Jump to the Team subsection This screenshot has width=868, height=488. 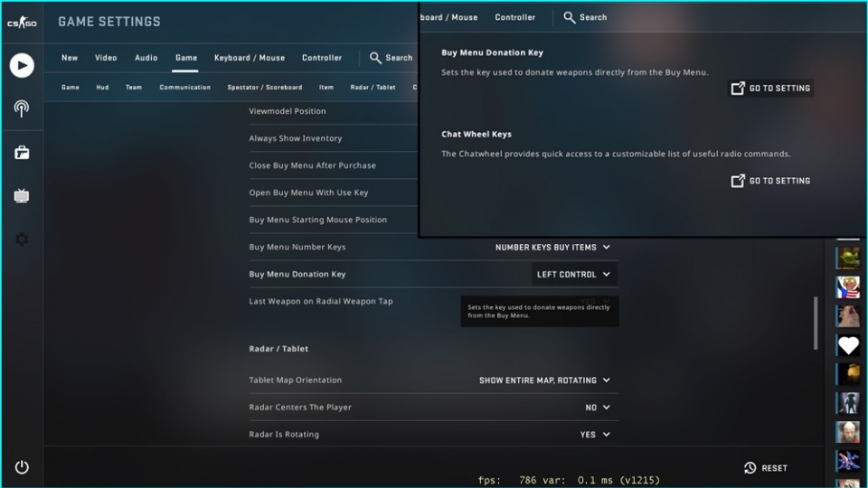coord(134,88)
